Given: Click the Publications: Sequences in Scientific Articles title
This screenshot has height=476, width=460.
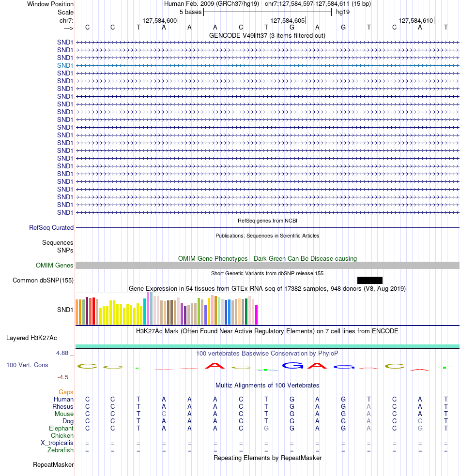Looking at the screenshot, I should point(267,236).
